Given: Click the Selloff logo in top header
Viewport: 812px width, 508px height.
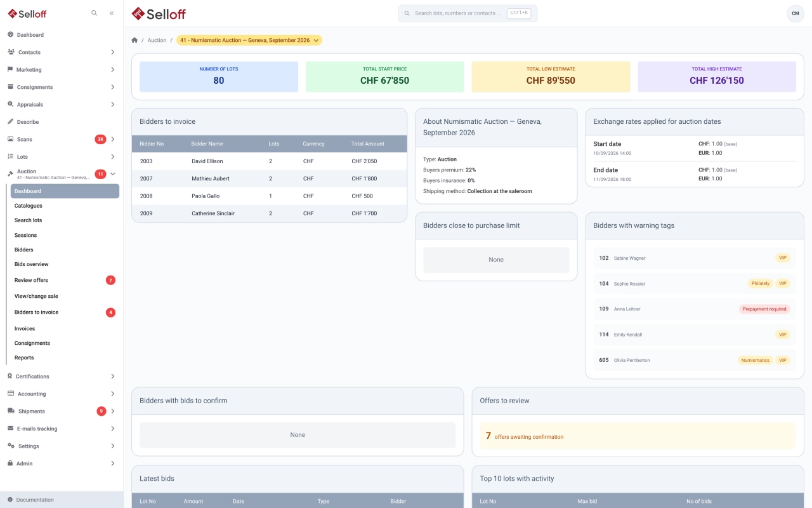Looking at the screenshot, I should pyautogui.click(x=159, y=13).
